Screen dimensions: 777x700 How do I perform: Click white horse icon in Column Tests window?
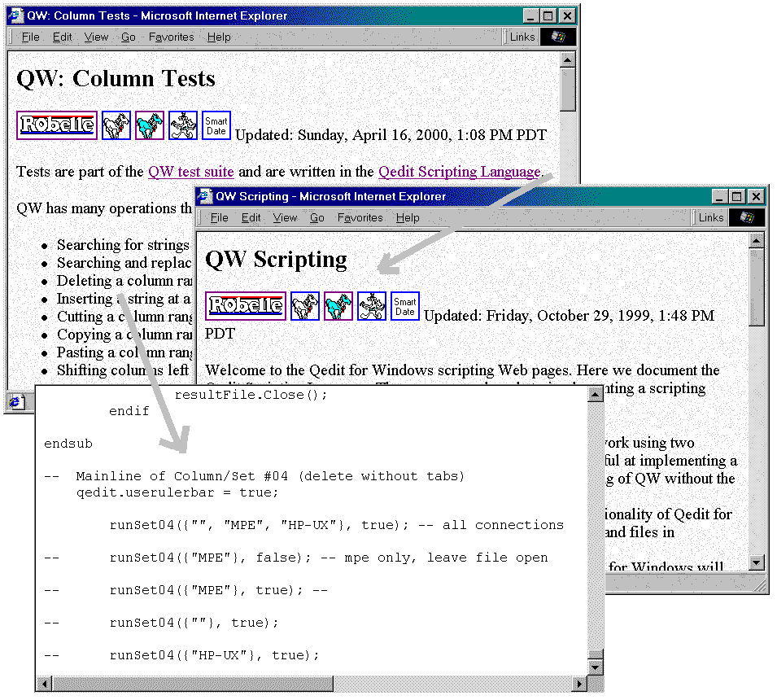click(x=116, y=125)
